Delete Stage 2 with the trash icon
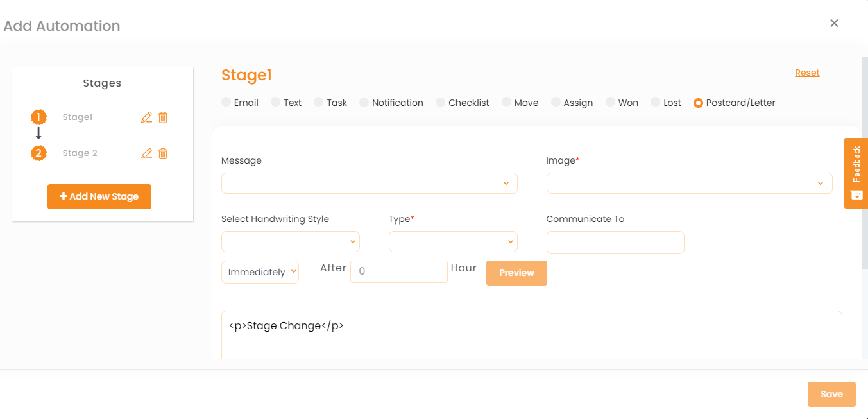The height and width of the screenshot is (419, 868). tap(163, 153)
